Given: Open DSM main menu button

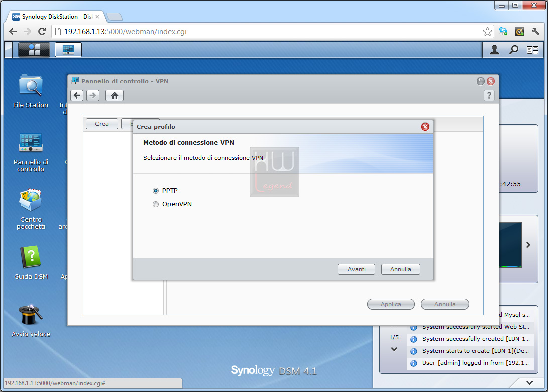Looking at the screenshot, I should coord(34,50).
